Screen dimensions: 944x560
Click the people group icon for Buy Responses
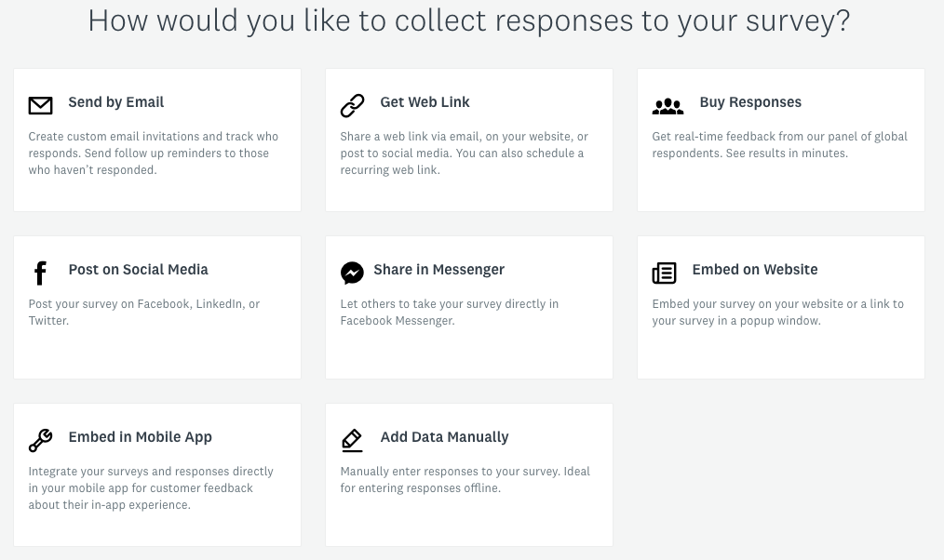point(668,106)
